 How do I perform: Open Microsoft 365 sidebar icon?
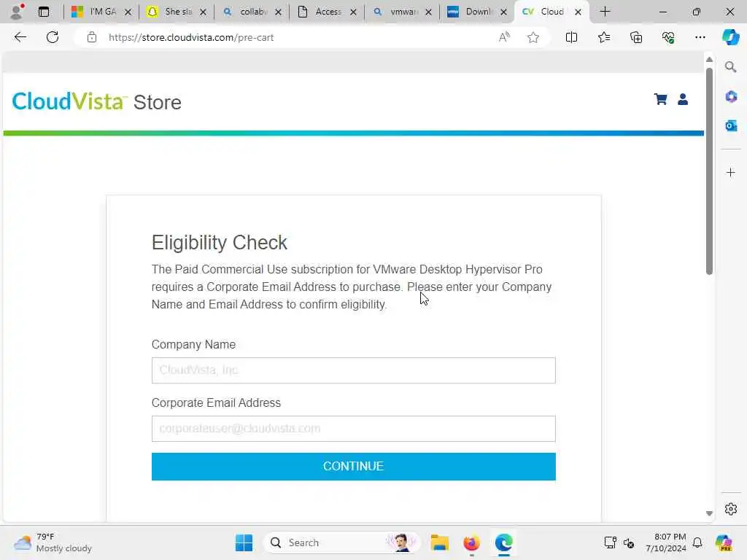point(730,97)
